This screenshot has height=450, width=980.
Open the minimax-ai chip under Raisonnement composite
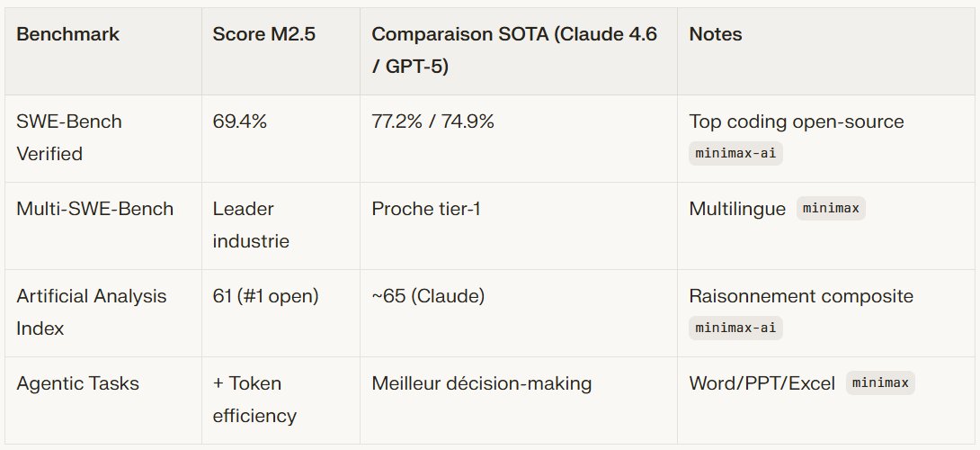tap(735, 328)
